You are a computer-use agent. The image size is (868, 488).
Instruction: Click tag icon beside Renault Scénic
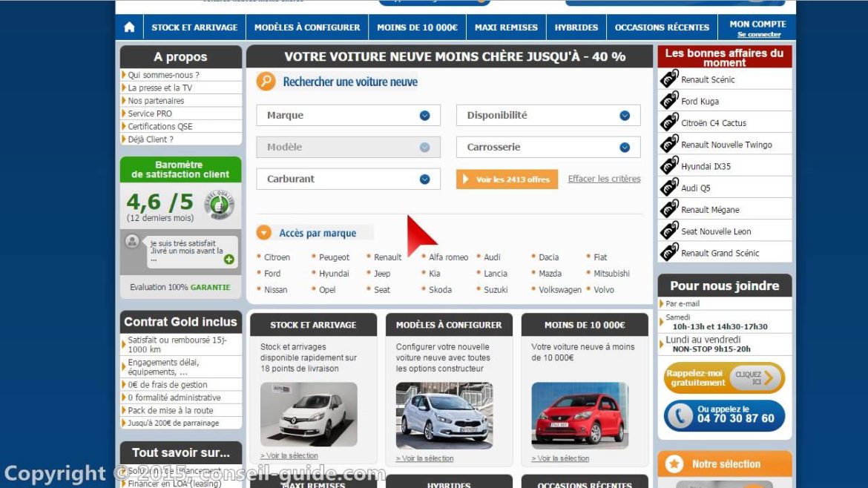[669, 79]
